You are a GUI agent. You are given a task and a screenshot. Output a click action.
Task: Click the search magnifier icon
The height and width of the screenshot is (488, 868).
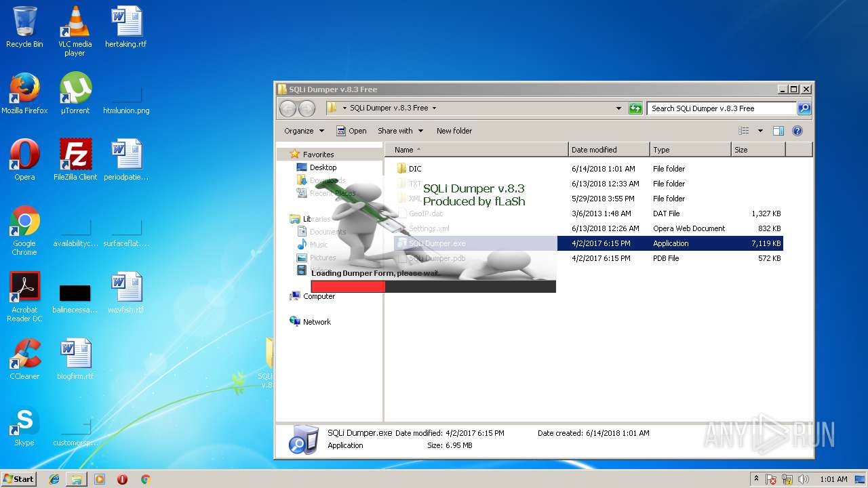pyautogui.click(x=804, y=108)
